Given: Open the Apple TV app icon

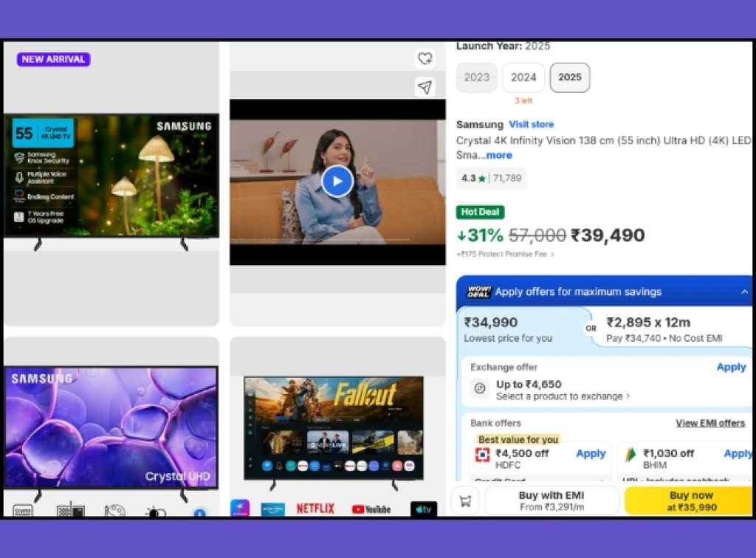Looking at the screenshot, I should [x=422, y=509].
